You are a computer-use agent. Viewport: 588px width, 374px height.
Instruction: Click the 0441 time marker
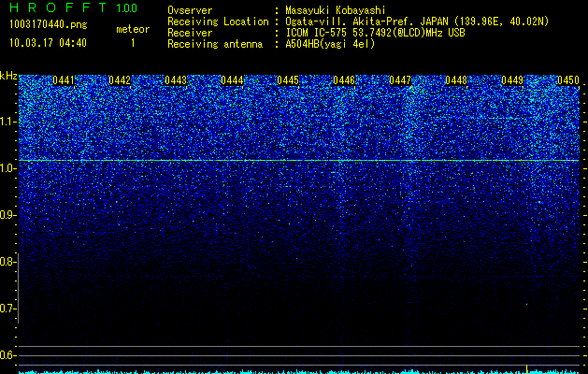(x=64, y=80)
